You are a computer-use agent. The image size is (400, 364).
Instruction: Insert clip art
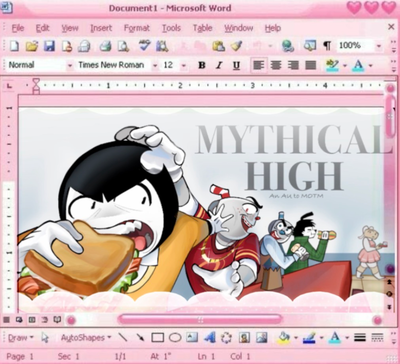pyautogui.click(x=244, y=338)
